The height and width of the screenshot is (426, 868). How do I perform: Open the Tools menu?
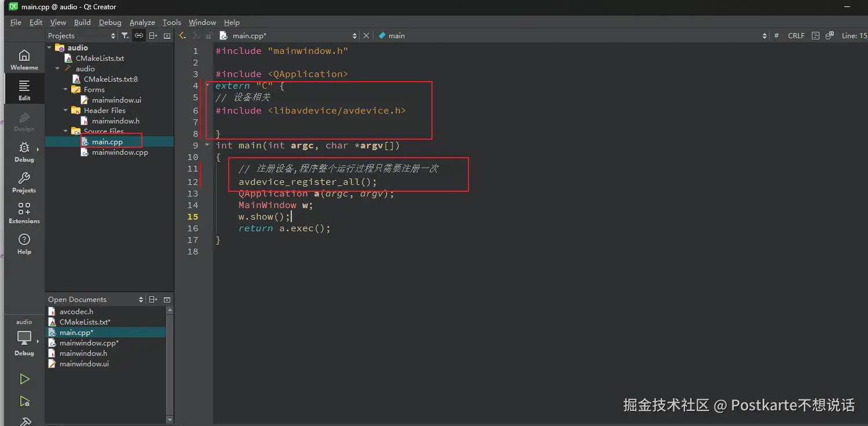point(171,22)
